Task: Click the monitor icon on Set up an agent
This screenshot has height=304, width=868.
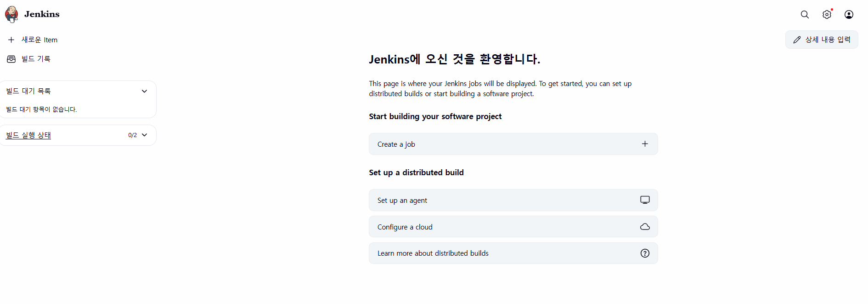Action: click(x=645, y=200)
